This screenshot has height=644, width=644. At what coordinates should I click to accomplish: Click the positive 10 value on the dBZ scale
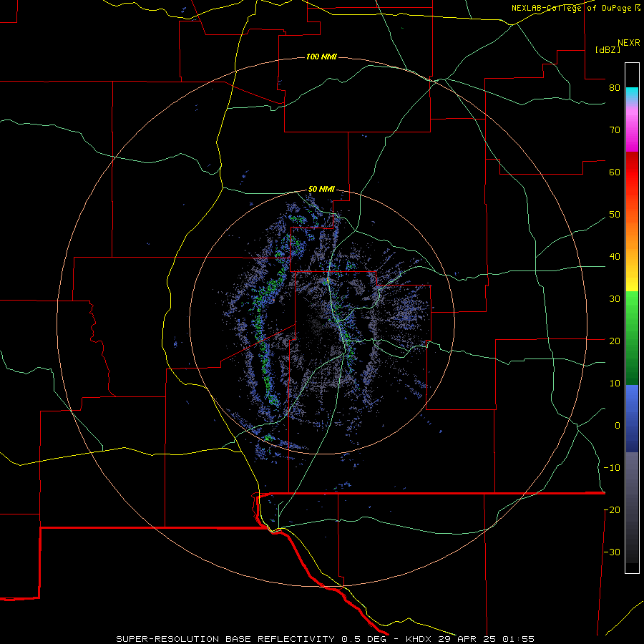pos(615,384)
